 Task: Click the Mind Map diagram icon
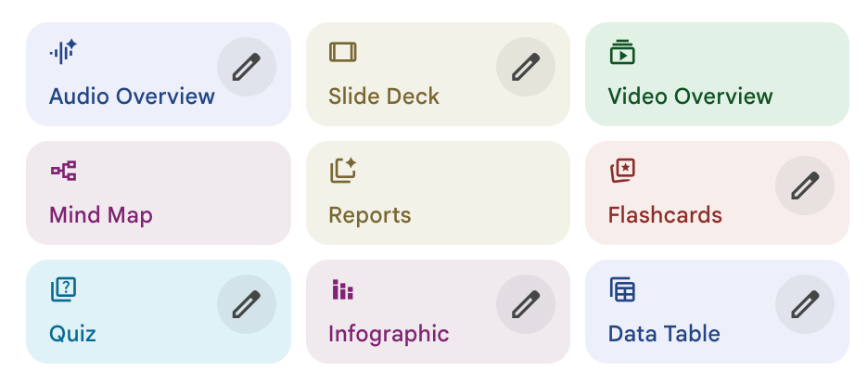pyautogui.click(x=63, y=171)
